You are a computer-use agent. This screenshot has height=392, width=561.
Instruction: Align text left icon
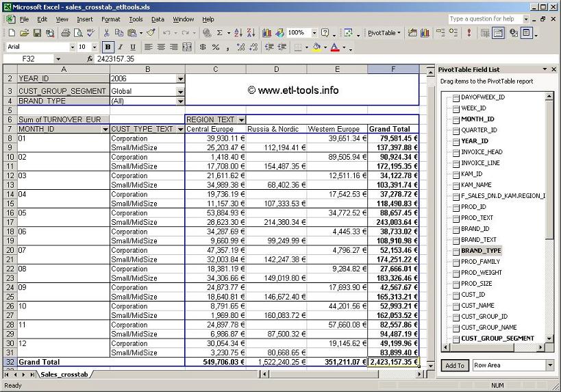(148, 47)
